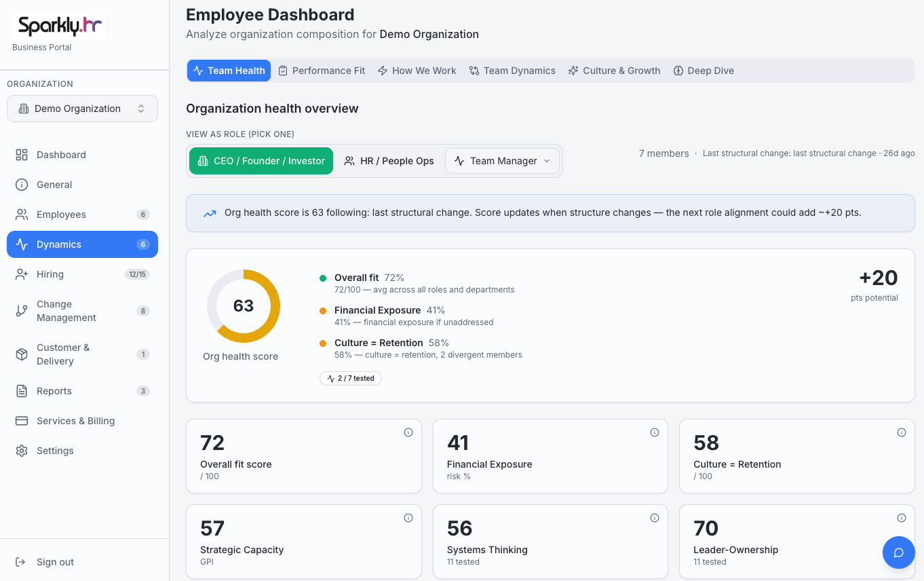Click the Sign out arrow icon
This screenshot has height=581, width=924.
pos(20,562)
